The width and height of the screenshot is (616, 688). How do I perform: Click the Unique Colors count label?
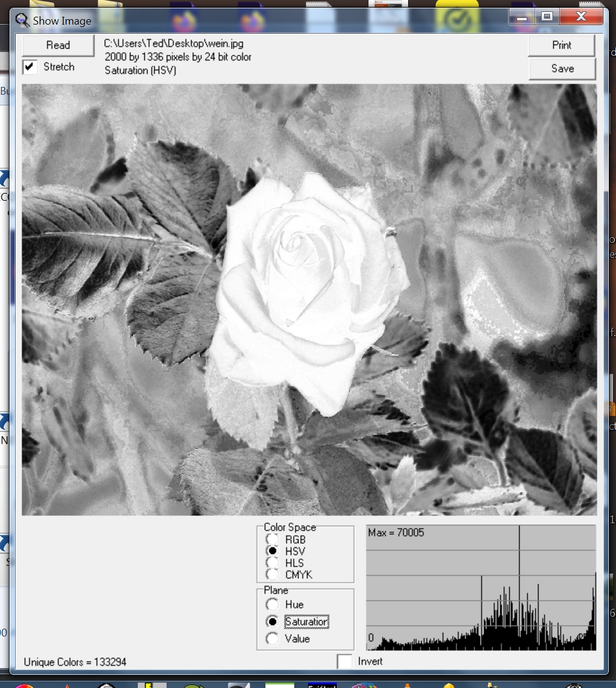click(x=75, y=662)
